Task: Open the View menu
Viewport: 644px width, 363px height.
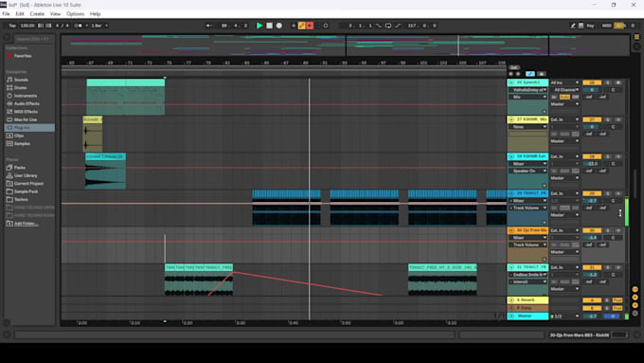Action: [55, 13]
